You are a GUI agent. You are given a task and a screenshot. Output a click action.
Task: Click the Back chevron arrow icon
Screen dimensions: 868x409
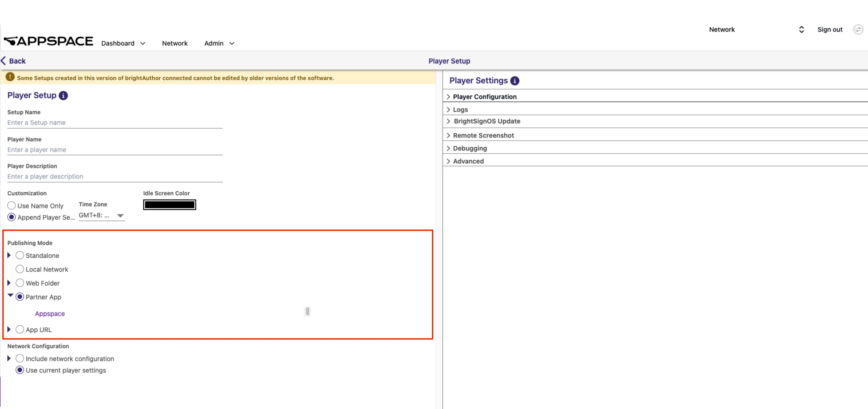pos(3,61)
